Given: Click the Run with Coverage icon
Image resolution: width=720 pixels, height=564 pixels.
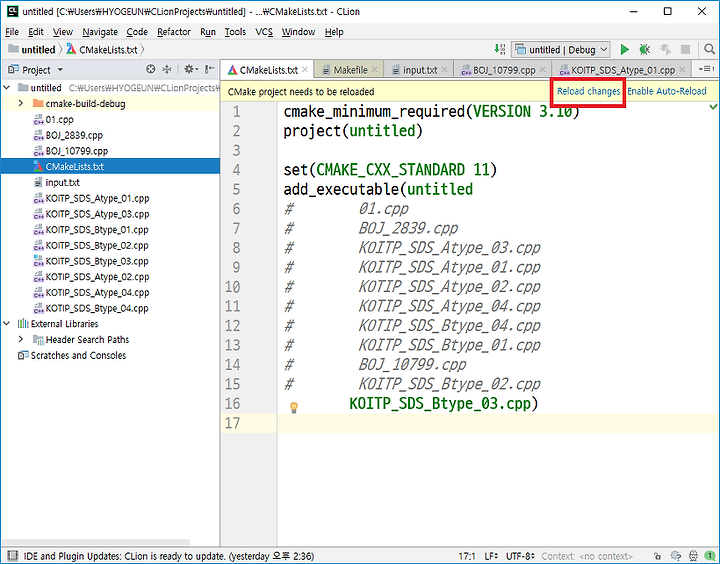Looking at the screenshot, I should [665, 49].
